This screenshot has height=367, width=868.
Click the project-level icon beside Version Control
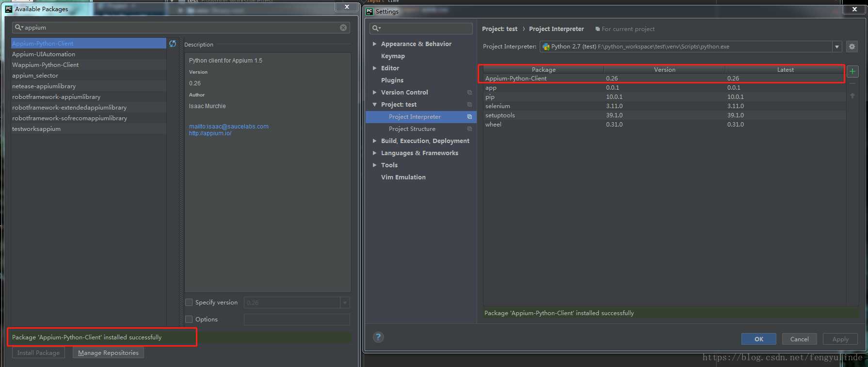469,93
